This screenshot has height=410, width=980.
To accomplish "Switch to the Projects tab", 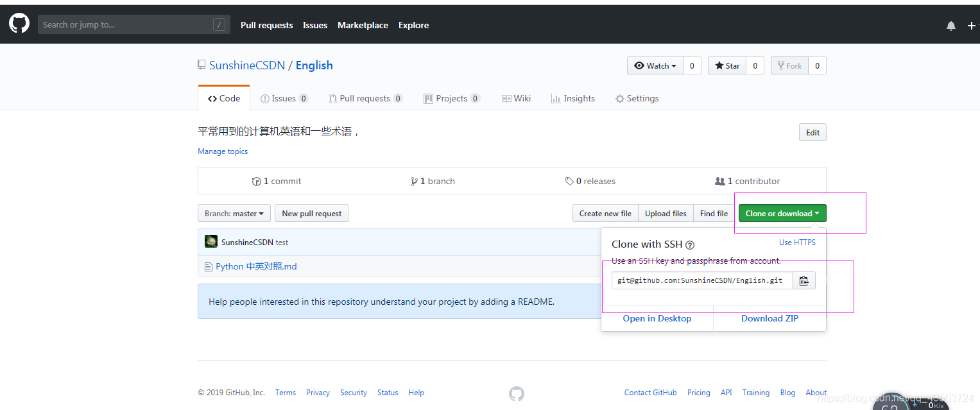I will click(452, 98).
